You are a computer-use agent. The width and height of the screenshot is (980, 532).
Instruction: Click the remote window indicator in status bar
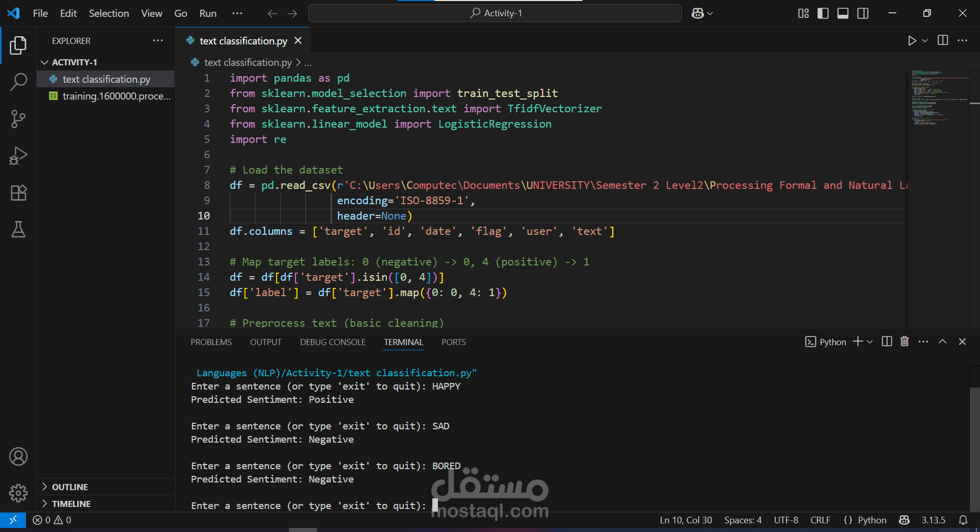pos(13,520)
